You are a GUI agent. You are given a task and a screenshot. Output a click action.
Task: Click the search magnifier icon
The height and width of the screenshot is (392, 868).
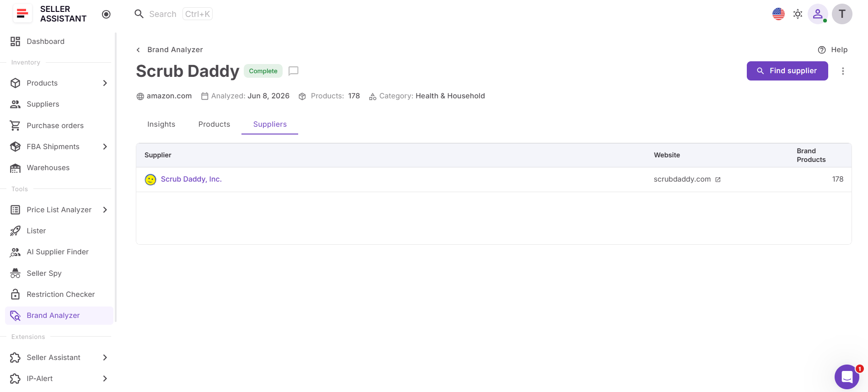pyautogui.click(x=139, y=14)
